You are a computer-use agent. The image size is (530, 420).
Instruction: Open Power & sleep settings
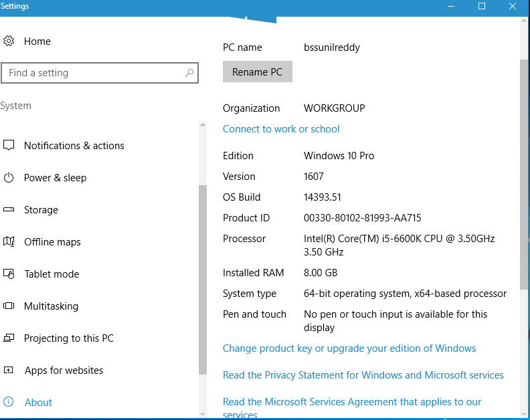point(55,178)
